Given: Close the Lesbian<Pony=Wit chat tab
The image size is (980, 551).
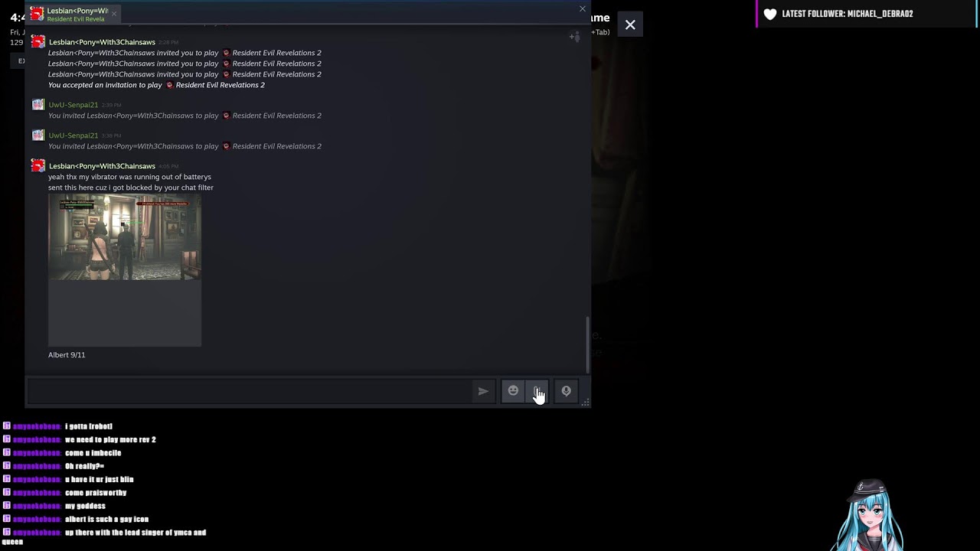Looking at the screenshot, I should click(113, 14).
